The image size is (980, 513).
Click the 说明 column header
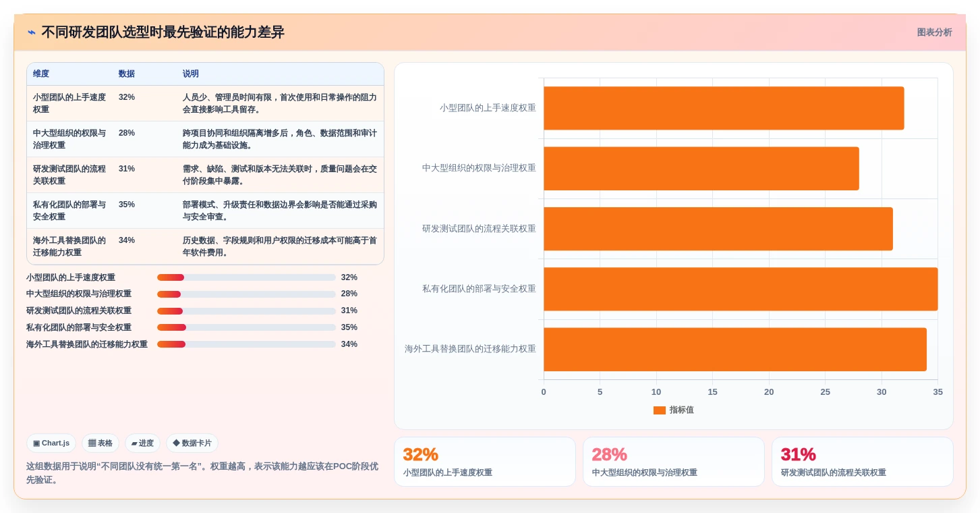191,74
